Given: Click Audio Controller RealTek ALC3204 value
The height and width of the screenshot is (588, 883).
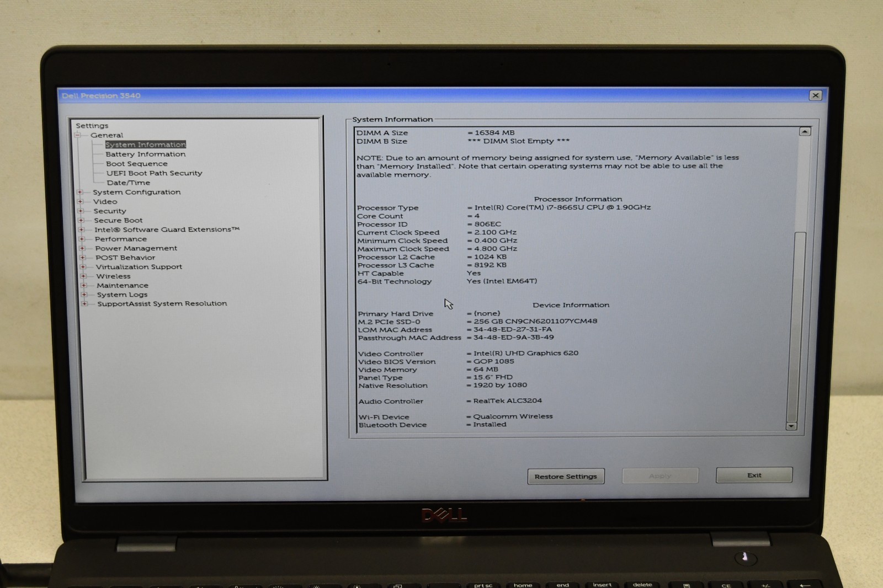Looking at the screenshot, I should pyautogui.click(x=507, y=400).
